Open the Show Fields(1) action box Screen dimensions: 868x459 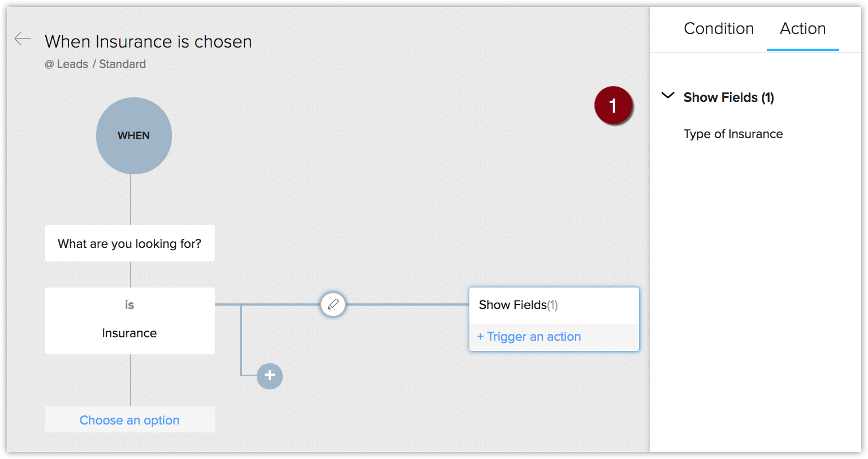(x=518, y=305)
